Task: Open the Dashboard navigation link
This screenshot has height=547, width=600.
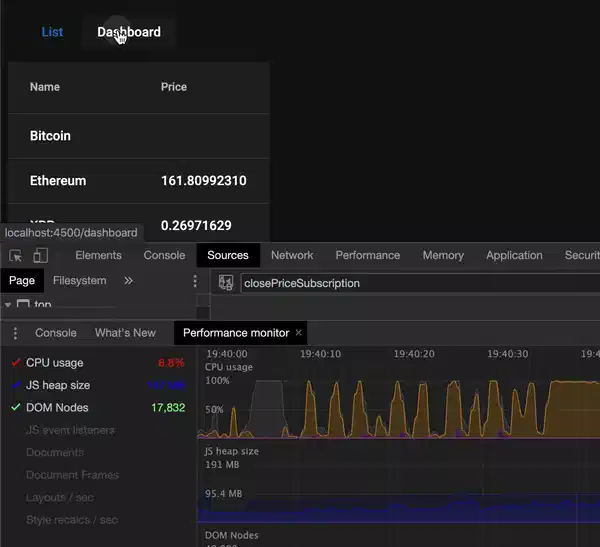Action: 129,32
